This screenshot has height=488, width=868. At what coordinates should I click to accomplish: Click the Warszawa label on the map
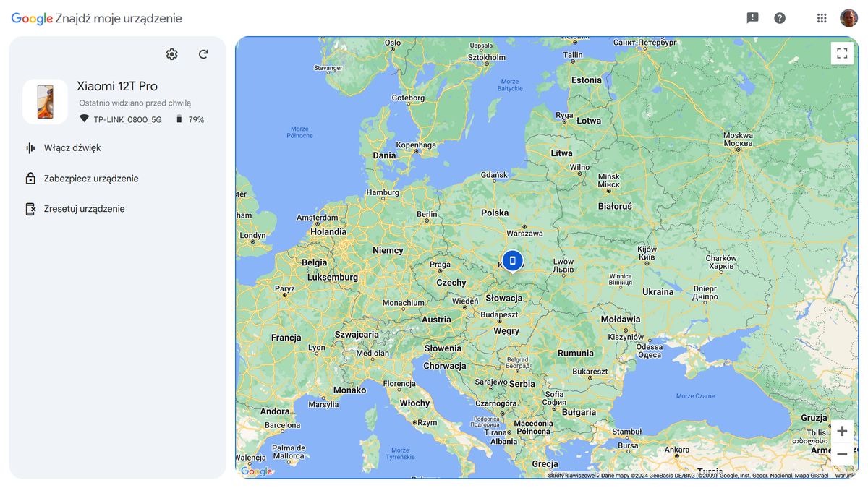coord(524,234)
